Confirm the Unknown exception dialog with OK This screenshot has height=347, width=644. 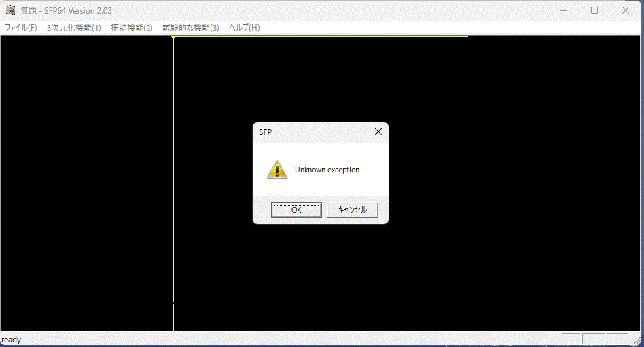click(296, 210)
